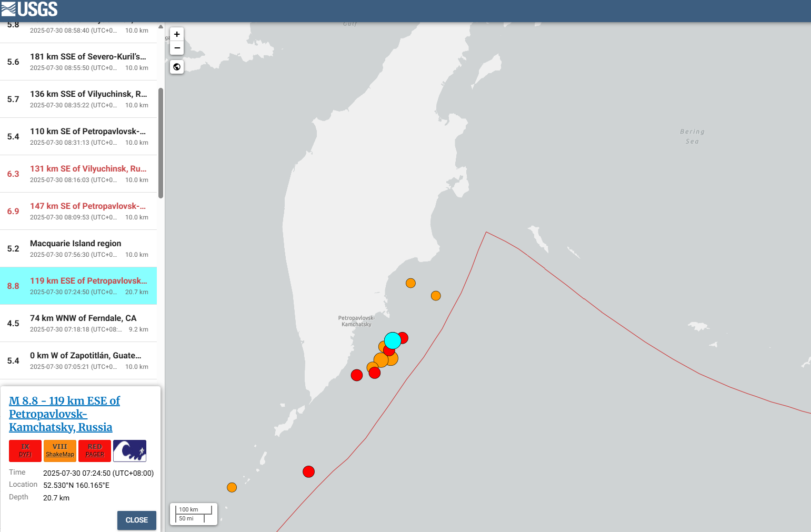Select the Zapotitlán Guatemala earthquake entry
Screen dimensions: 811x532
click(78, 360)
